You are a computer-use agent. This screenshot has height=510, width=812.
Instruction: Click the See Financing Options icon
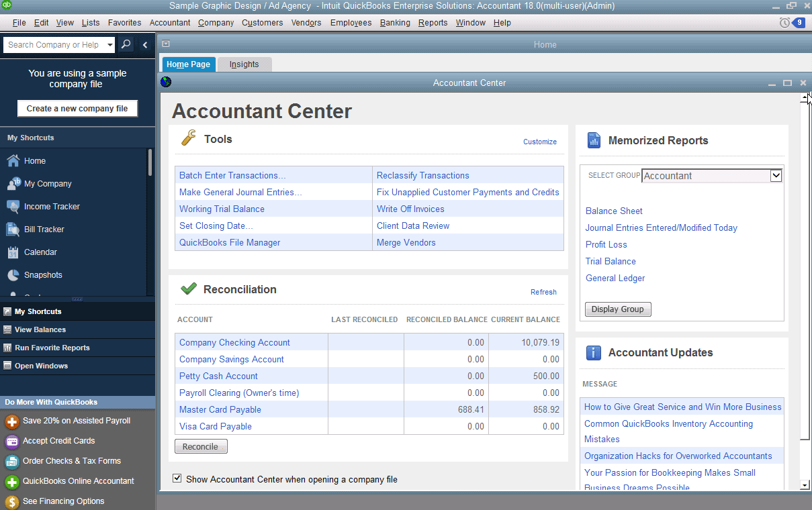pyautogui.click(x=11, y=502)
